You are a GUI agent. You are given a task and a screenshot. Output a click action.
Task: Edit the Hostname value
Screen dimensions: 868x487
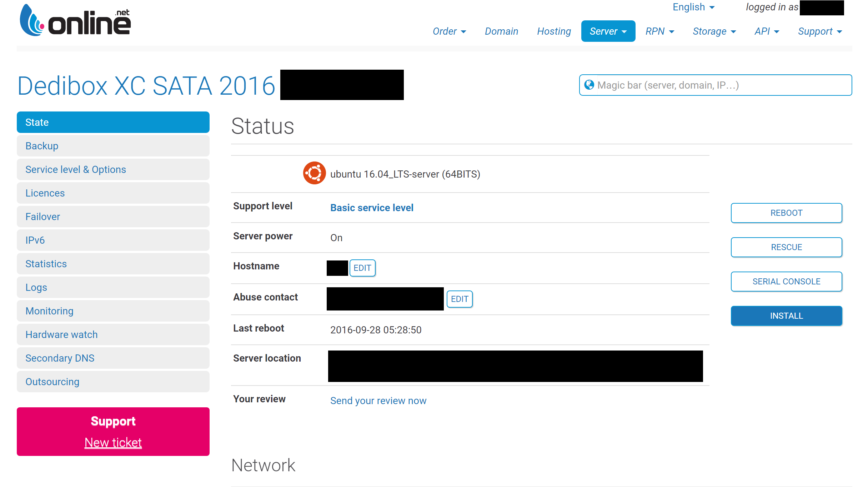pos(362,268)
